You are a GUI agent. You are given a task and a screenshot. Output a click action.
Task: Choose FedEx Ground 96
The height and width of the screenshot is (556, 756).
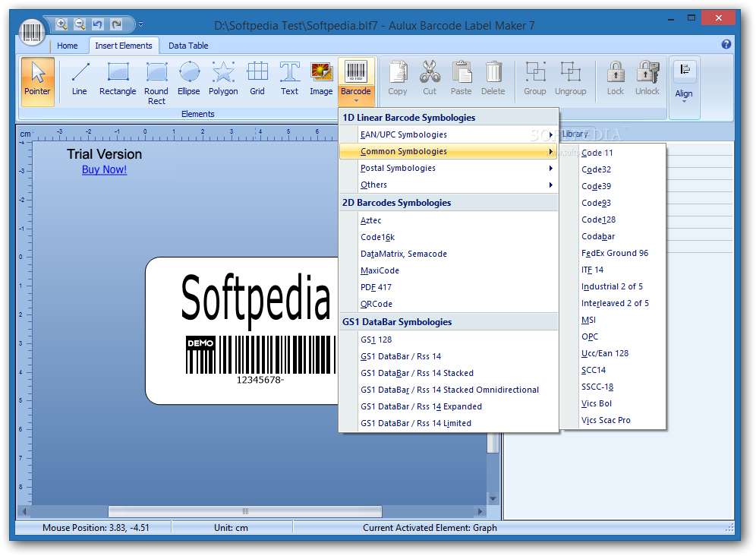613,254
